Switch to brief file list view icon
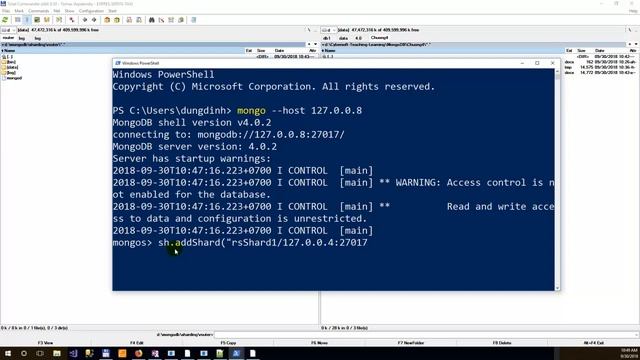640x360 pixels. pyautogui.click(x=17, y=20)
